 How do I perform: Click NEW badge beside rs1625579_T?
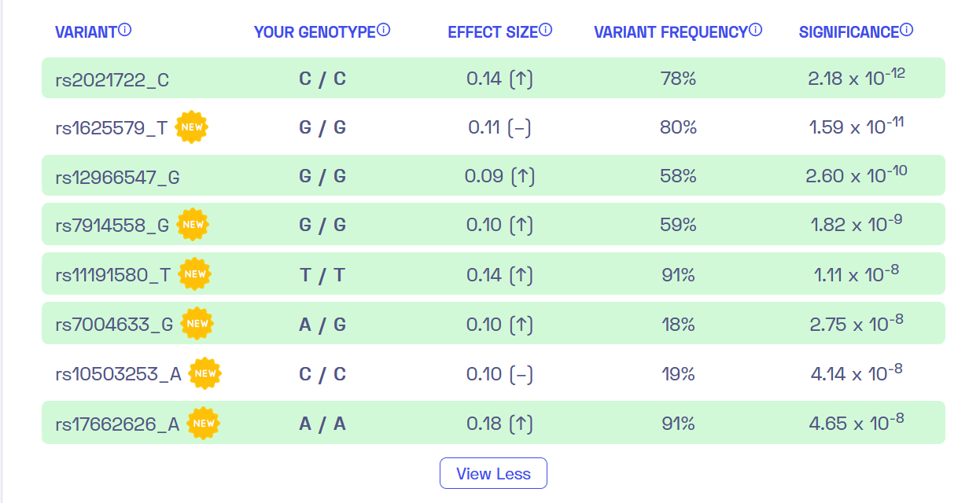pos(191,127)
